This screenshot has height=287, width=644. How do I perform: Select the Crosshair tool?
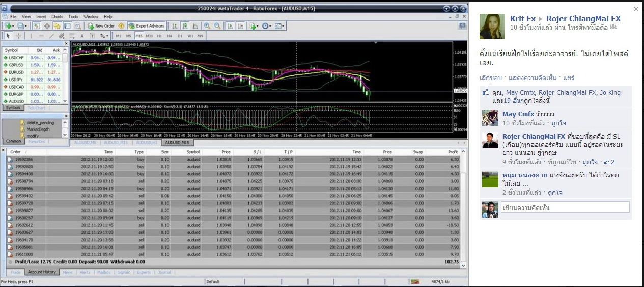[x=19, y=36]
